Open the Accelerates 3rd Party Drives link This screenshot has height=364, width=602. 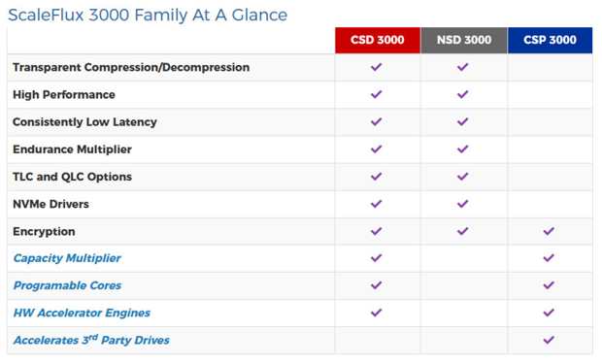coord(91,340)
